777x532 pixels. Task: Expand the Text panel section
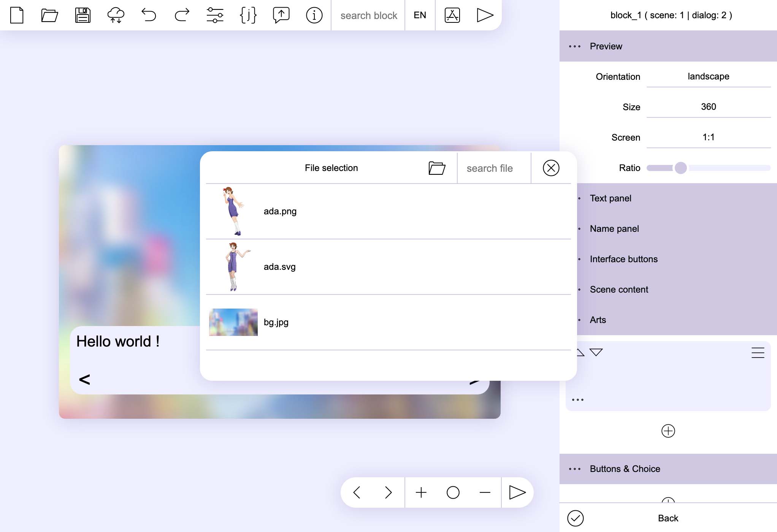pos(610,198)
